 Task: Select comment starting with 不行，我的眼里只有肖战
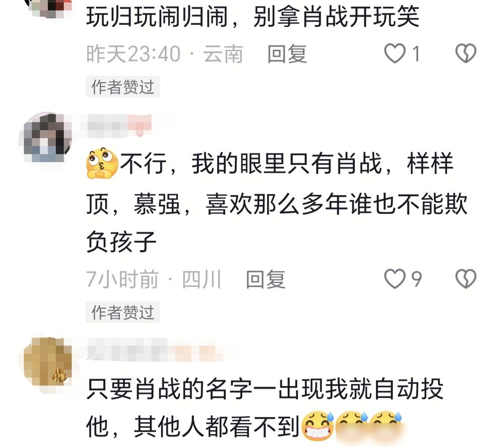click(277, 202)
